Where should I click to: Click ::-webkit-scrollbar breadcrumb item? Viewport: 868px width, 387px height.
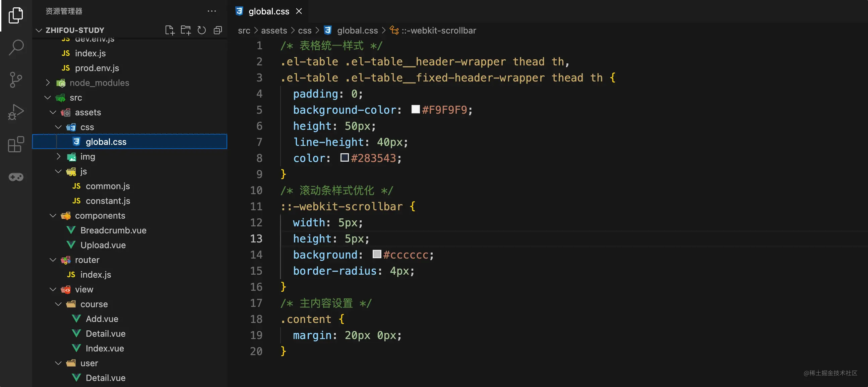coord(438,30)
